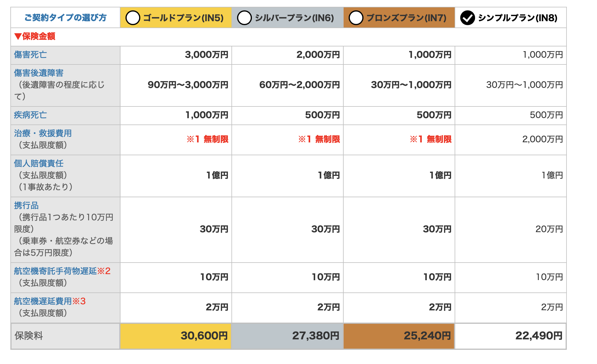597x364 pixels.
Task: Click the 航空機遅延費用 link
Action: pos(43,301)
